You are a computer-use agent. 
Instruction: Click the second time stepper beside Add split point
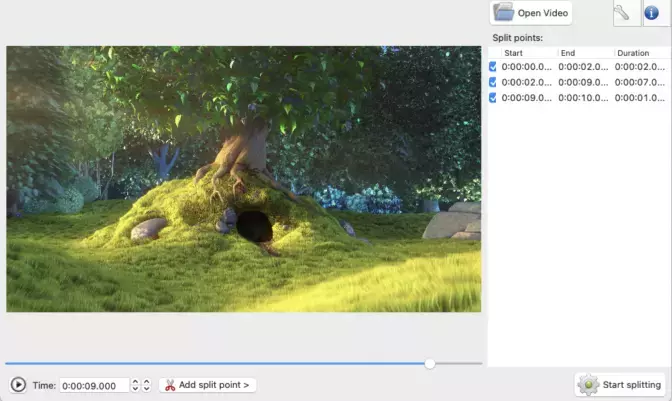(x=147, y=385)
